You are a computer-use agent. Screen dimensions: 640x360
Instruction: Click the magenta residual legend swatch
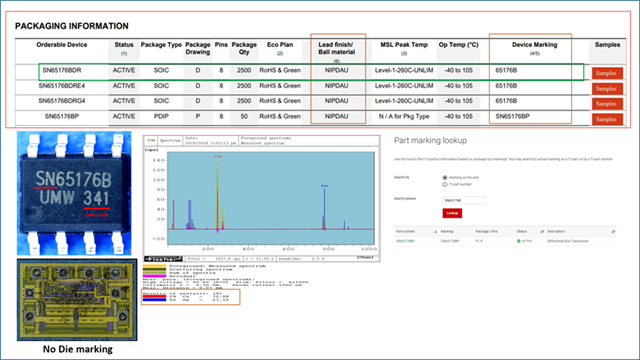[155, 276]
